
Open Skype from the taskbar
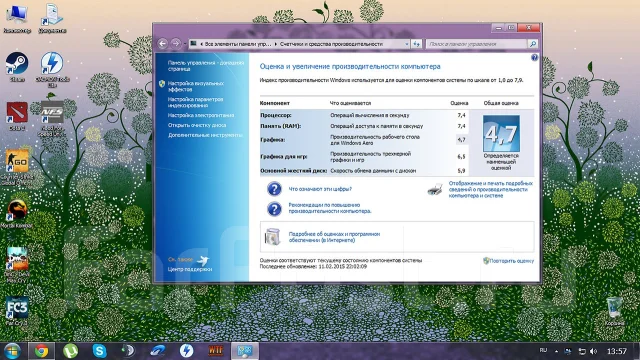(99, 351)
